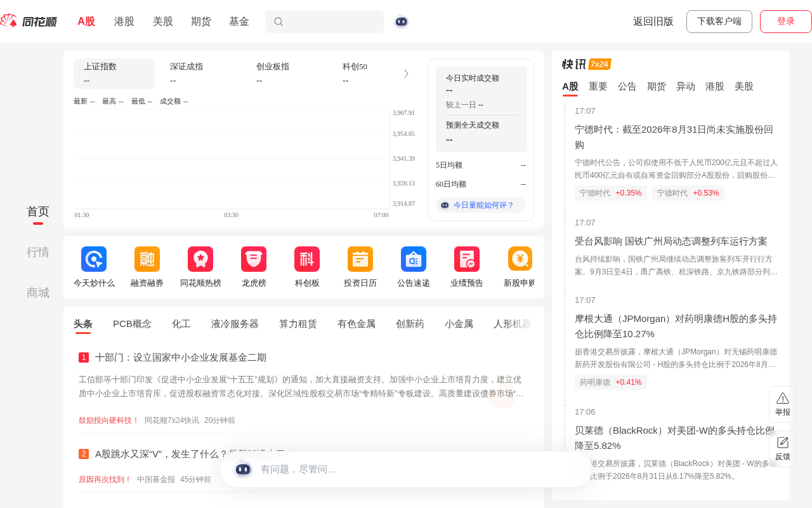This screenshot has height=508, width=812.
Task: Click the 登录 button
Action: click(786, 22)
